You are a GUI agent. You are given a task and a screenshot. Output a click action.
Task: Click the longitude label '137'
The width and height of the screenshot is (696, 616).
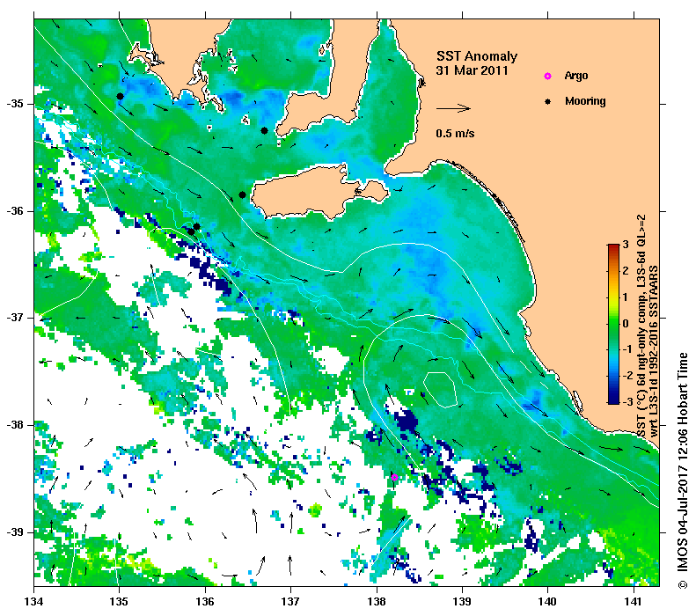[x=291, y=602]
